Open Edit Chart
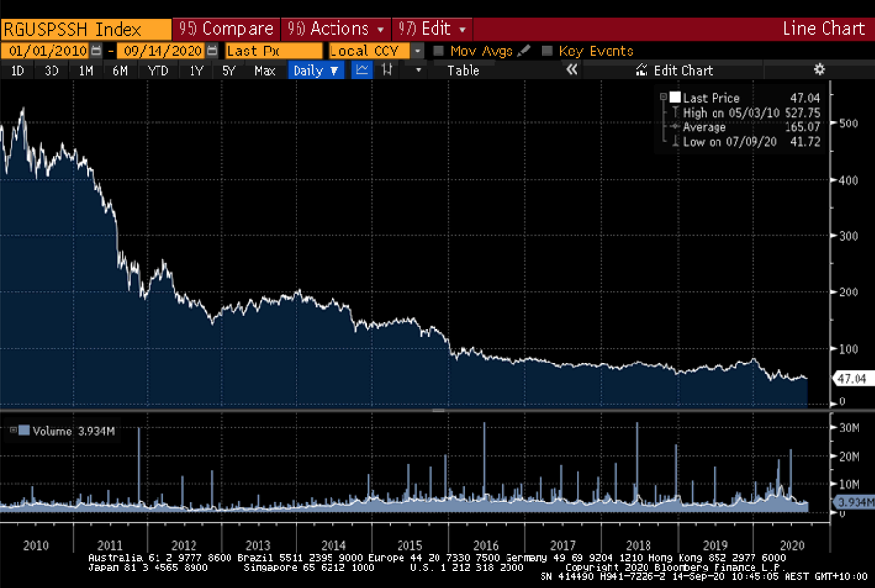The width and height of the screenshot is (875, 588). pyautogui.click(x=674, y=70)
